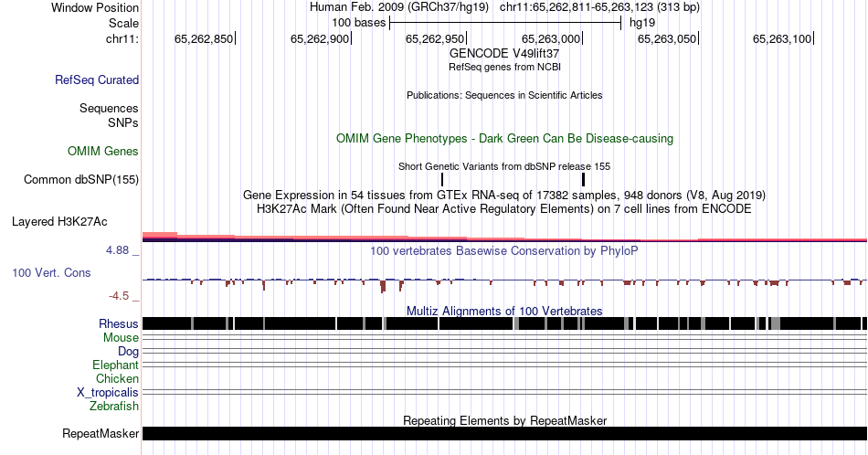This screenshot has width=868, height=455.
Task: Click the hg19 label beside scale bar
Action: pos(642,23)
